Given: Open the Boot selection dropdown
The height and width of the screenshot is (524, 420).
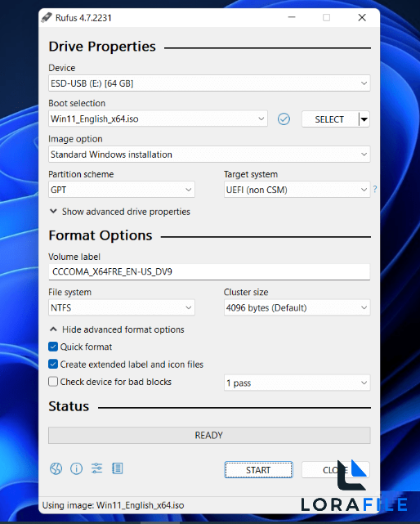Looking at the screenshot, I should pos(158,119).
